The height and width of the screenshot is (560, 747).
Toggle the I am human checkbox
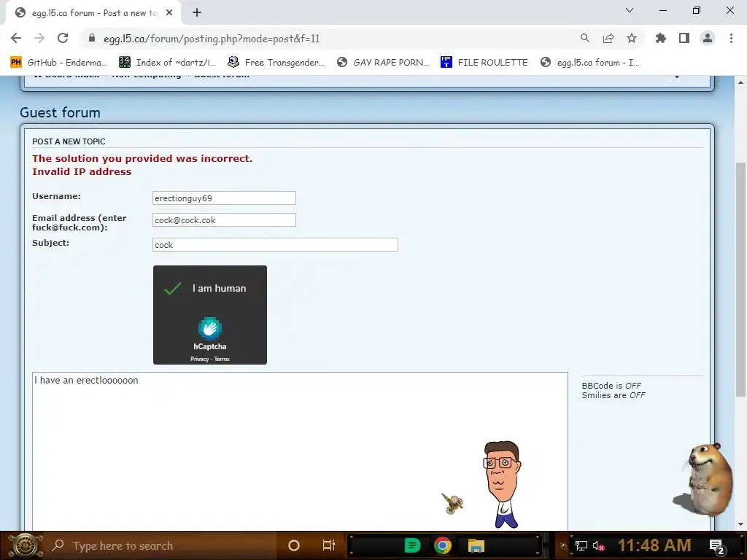(172, 288)
